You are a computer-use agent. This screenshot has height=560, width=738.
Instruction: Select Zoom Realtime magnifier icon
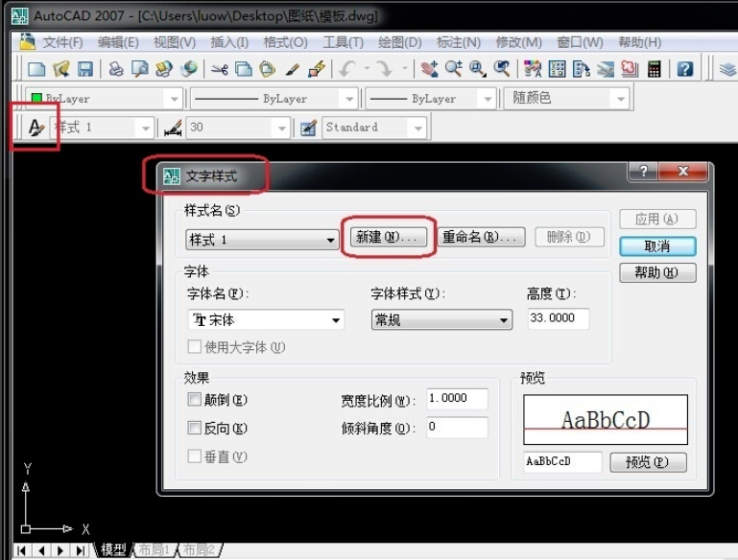pos(454,70)
